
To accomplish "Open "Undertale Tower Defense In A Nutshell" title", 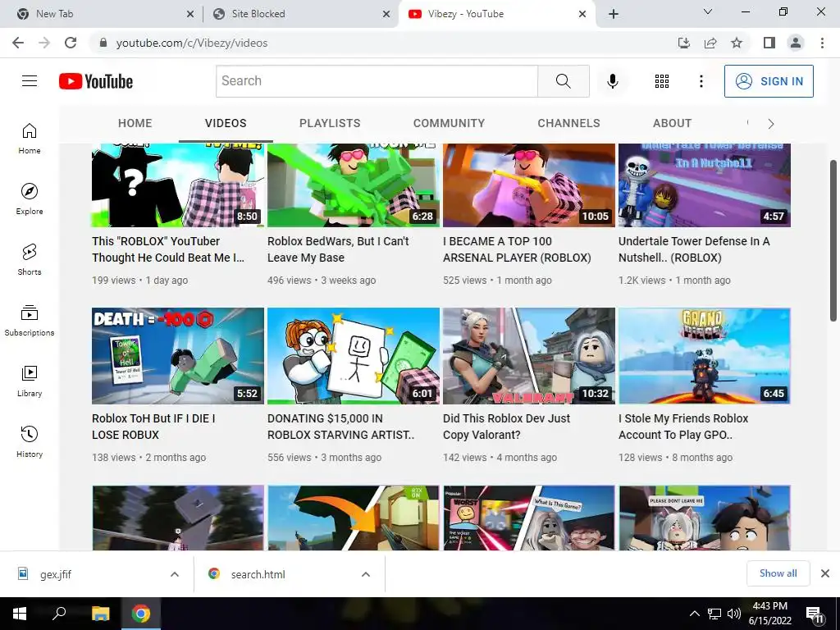I will point(694,249).
